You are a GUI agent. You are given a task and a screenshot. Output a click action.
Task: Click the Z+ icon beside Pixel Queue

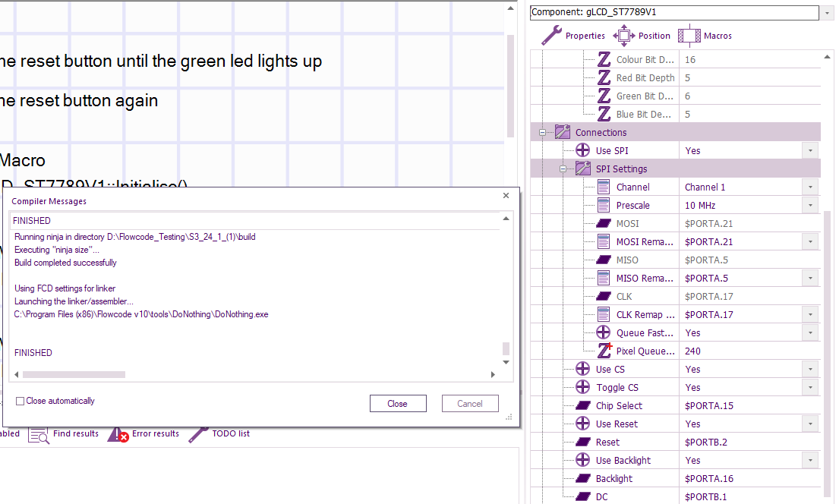(604, 350)
